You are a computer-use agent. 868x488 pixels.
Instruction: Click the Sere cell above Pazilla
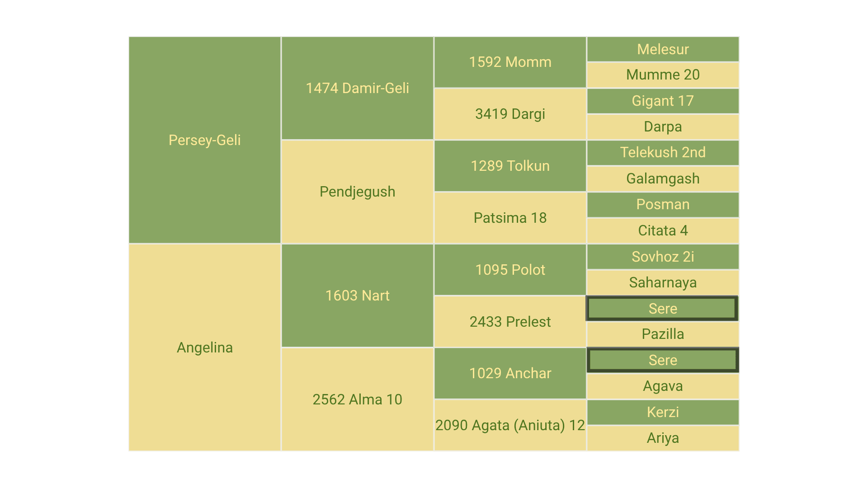(x=663, y=309)
